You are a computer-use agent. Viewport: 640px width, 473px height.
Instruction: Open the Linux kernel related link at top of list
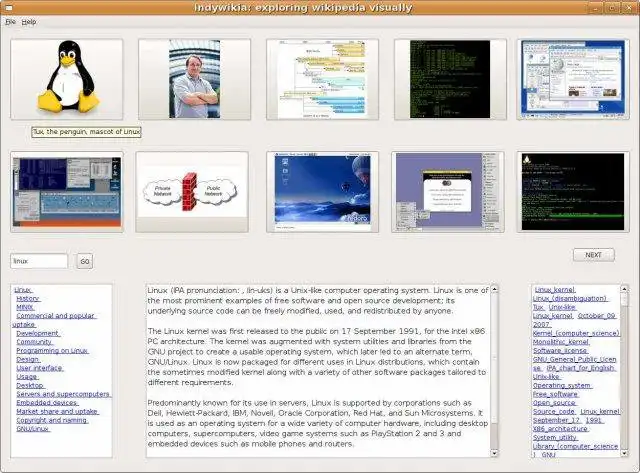coord(555,289)
